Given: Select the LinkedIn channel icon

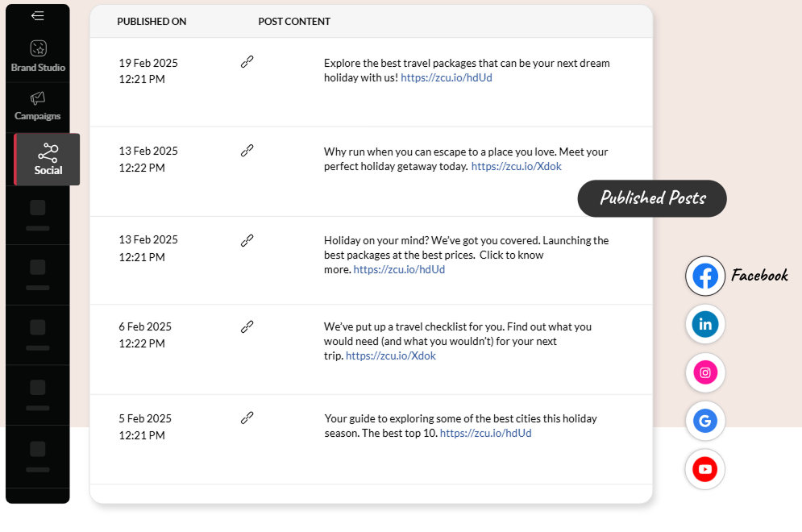Looking at the screenshot, I should pos(705,324).
